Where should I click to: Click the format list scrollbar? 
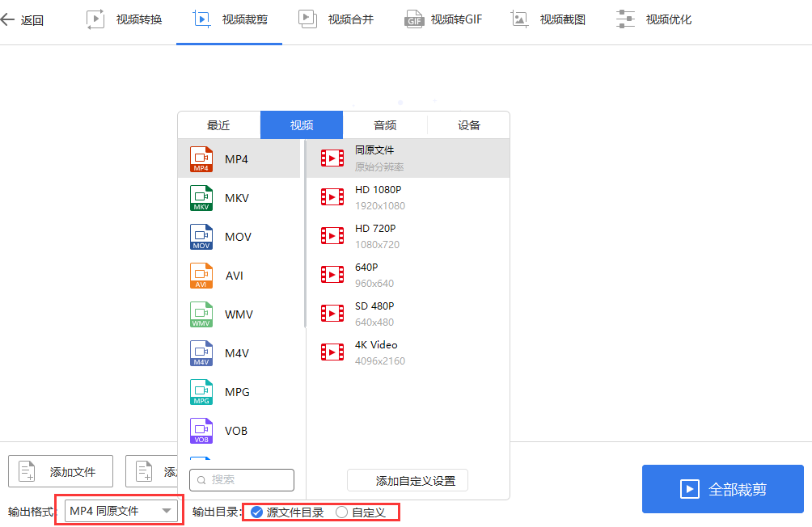coord(305,234)
